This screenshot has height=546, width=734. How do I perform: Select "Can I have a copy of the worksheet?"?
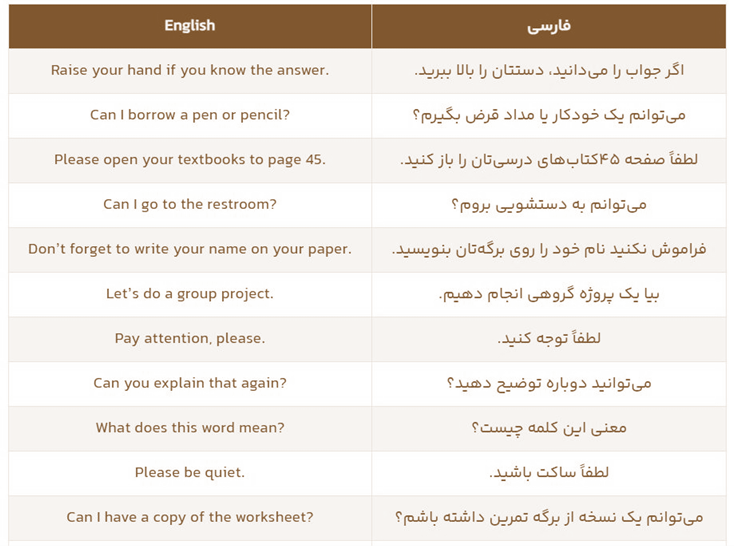190,517
